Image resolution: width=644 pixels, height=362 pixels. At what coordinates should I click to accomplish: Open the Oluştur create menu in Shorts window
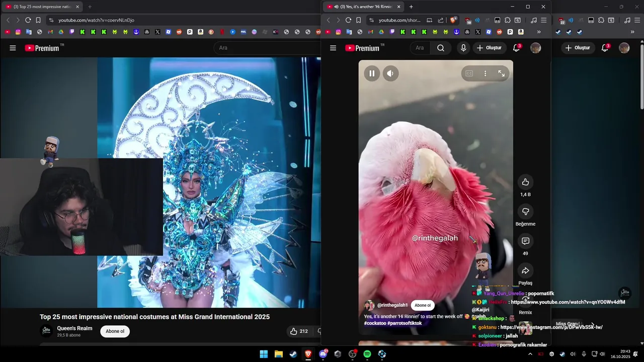(x=489, y=48)
